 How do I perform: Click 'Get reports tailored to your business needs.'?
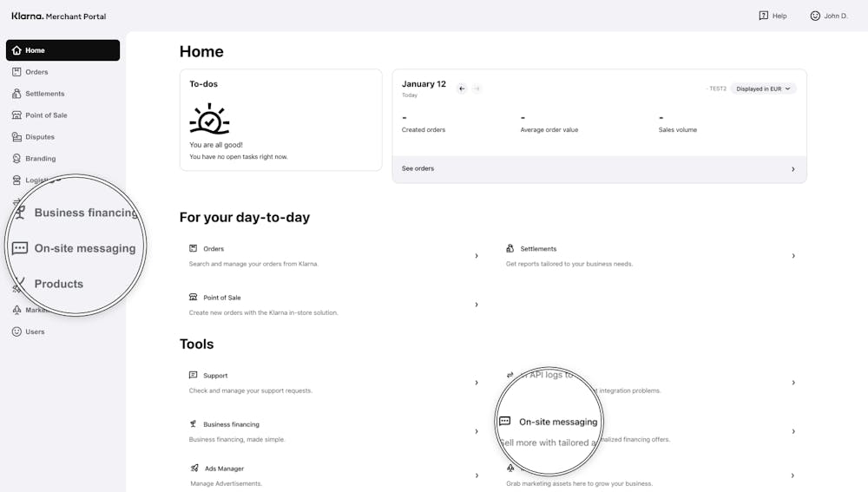pyautogui.click(x=569, y=264)
